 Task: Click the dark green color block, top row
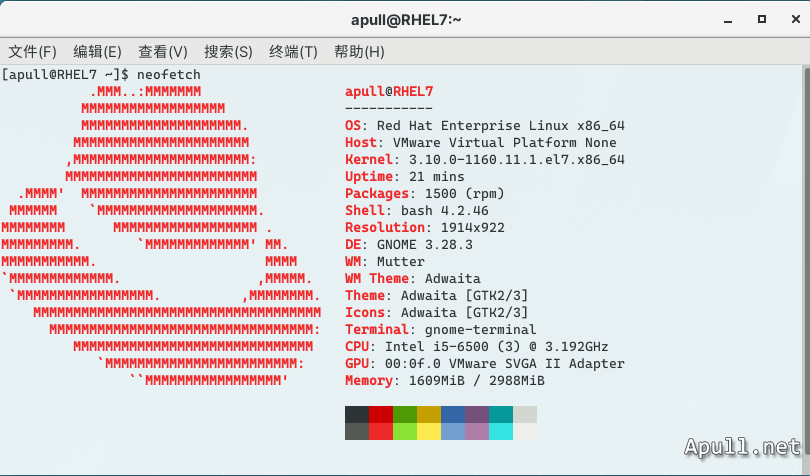[405, 414]
